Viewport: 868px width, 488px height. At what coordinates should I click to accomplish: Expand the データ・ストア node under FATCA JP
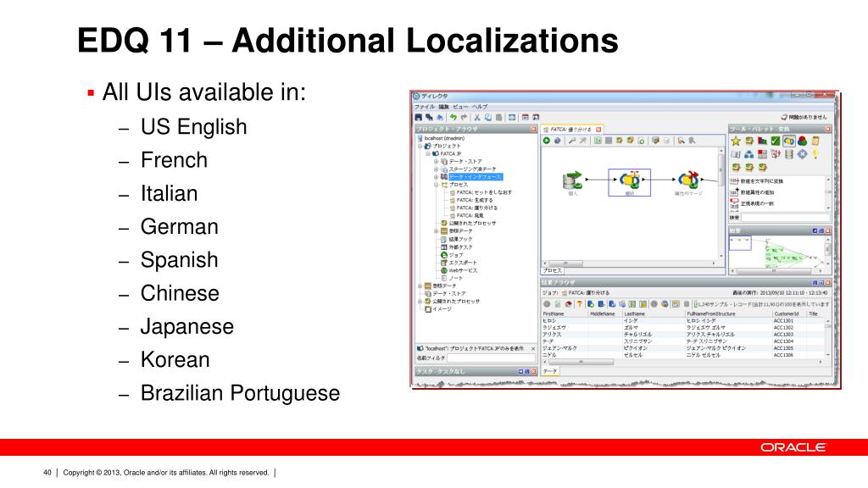pyautogui.click(x=436, y=162)
